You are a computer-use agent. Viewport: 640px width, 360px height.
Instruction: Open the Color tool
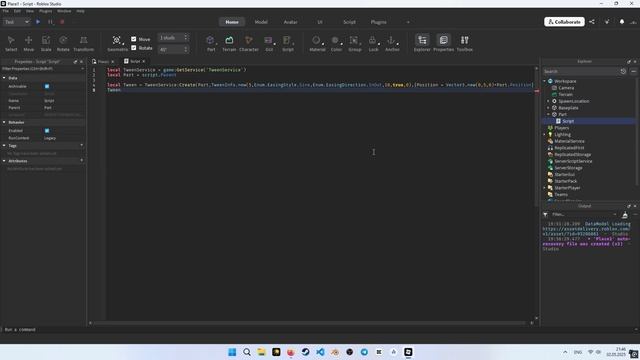[x=336, y=43]
